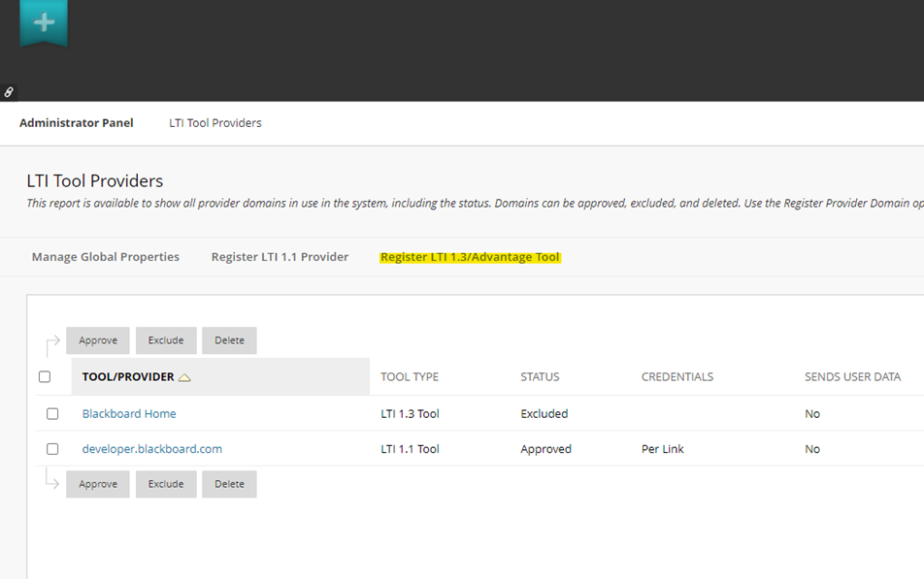The height and width of the screenshot is (579, 924).
Task: Click the LTI Tool Providers page heading
Action: [x=95, y=180]
